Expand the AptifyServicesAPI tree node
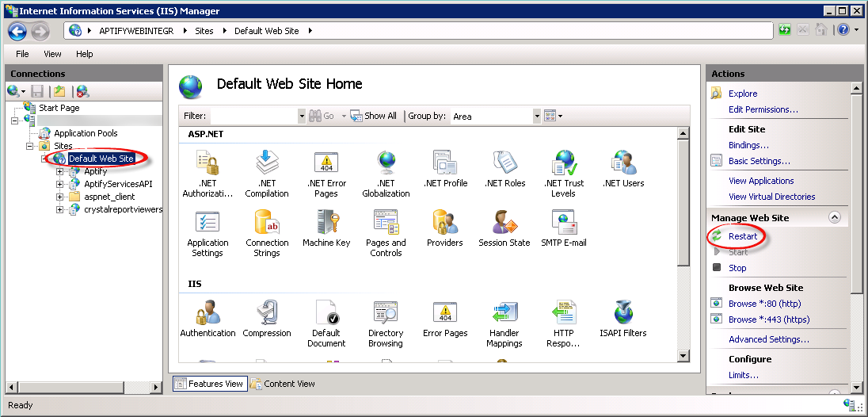Image resolution: width=868 pixels, height=417 pixels. (59, 184)
